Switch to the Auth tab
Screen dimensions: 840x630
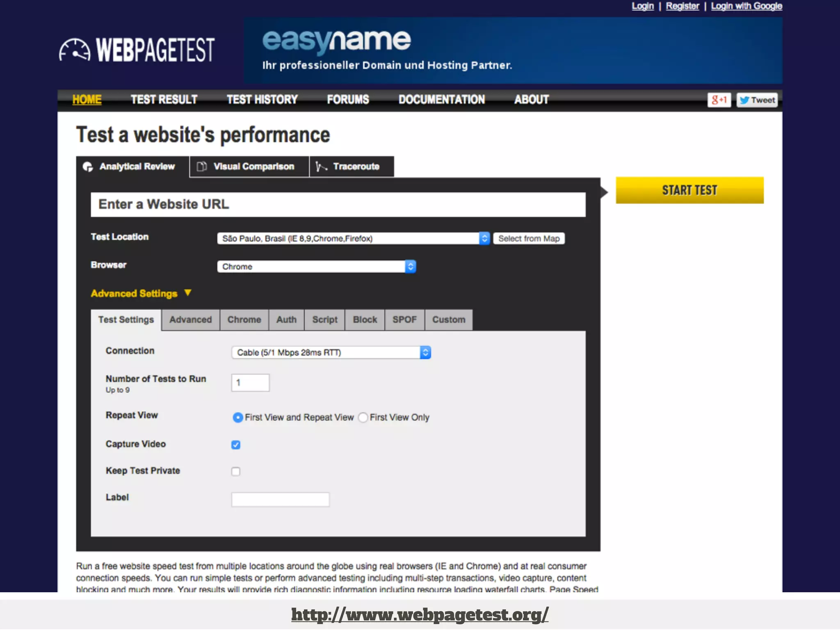point(286,320)
